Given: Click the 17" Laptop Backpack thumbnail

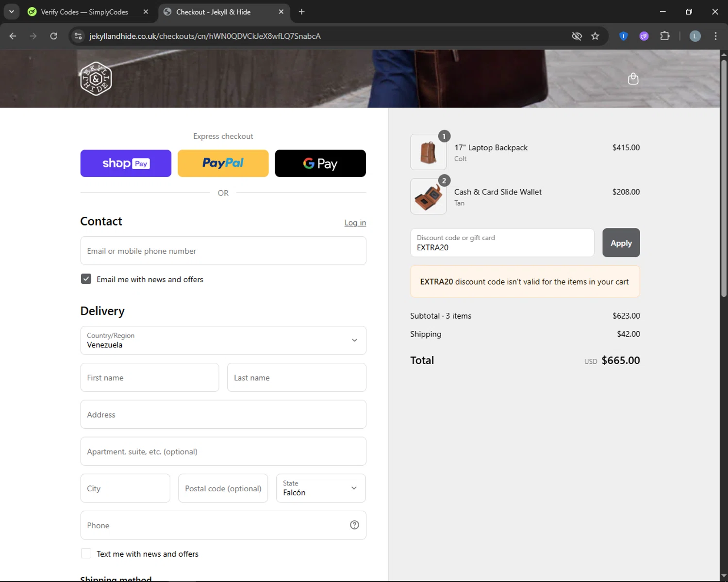Looking at the screenshot, I should point(428,152).
